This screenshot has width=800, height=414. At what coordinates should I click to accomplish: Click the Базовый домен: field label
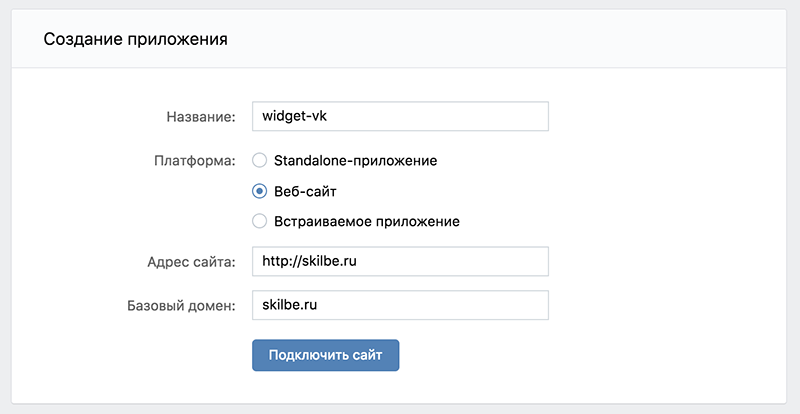[180, 305]
